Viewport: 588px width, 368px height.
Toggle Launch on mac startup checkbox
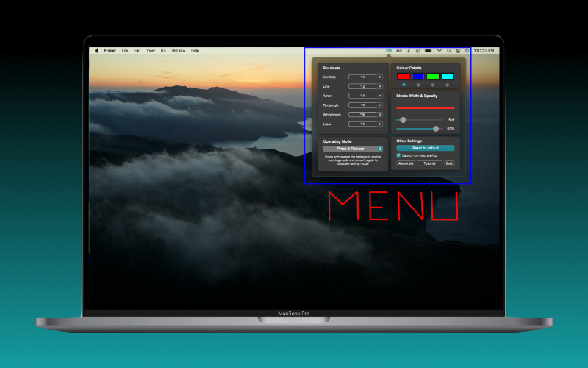coord(398,155)
